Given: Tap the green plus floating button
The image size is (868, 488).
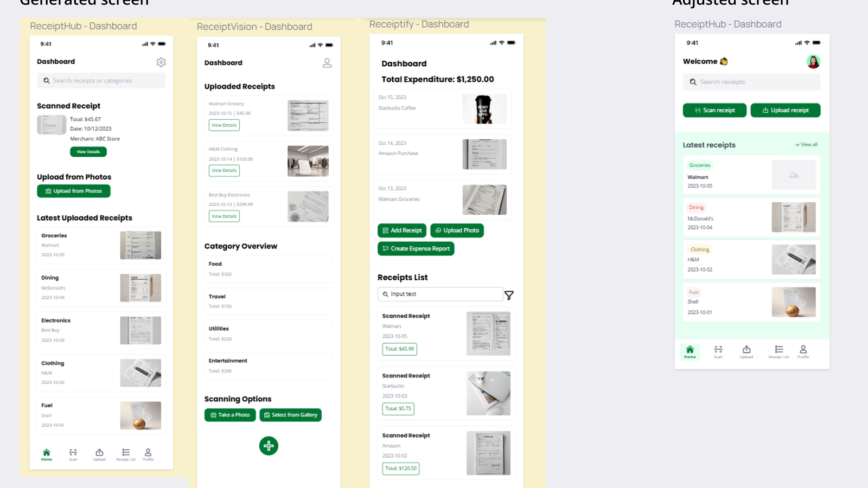Looking at the screenshot, I should pyautogui.click(x=269, y=446).
